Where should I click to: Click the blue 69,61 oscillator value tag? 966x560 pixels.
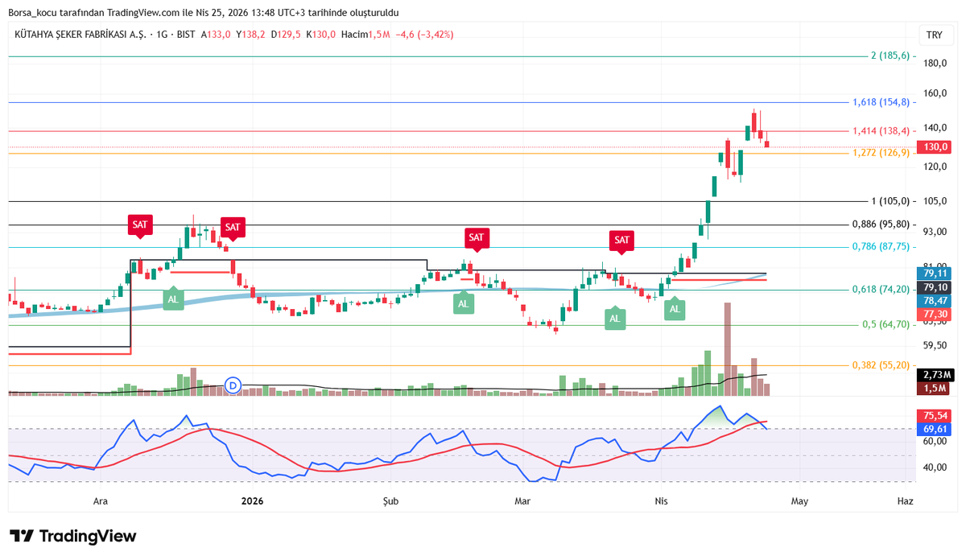[935, 430]
